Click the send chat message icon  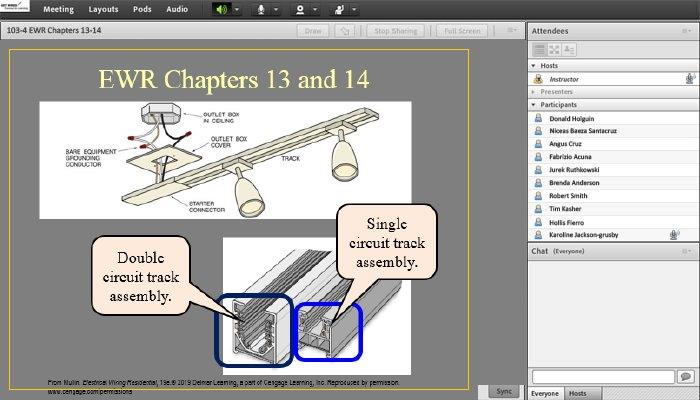[x=686, y=376]
